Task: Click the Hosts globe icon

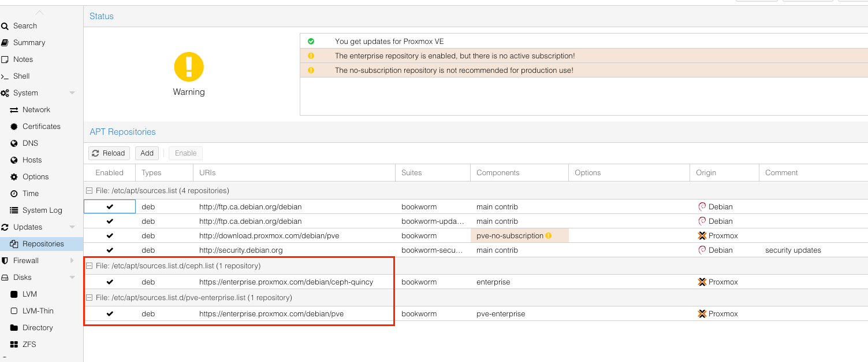Action: pyautogui.click(x=14, y=160)
